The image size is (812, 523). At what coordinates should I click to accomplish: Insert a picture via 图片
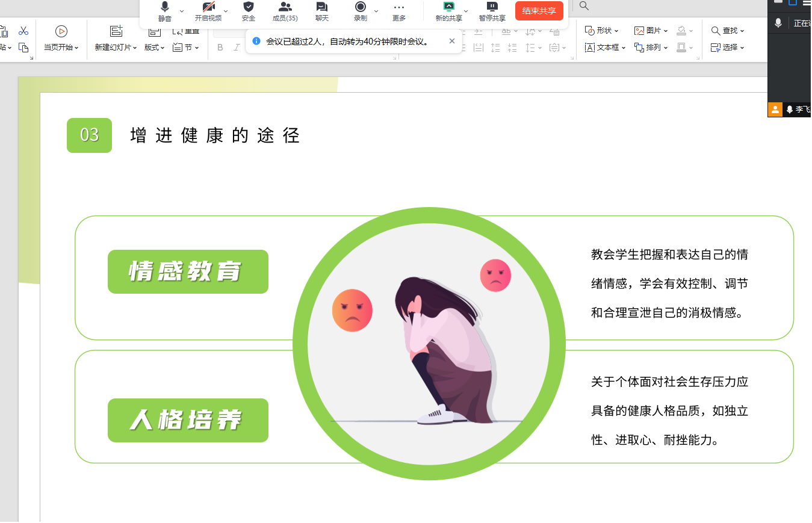click(651, 31)
